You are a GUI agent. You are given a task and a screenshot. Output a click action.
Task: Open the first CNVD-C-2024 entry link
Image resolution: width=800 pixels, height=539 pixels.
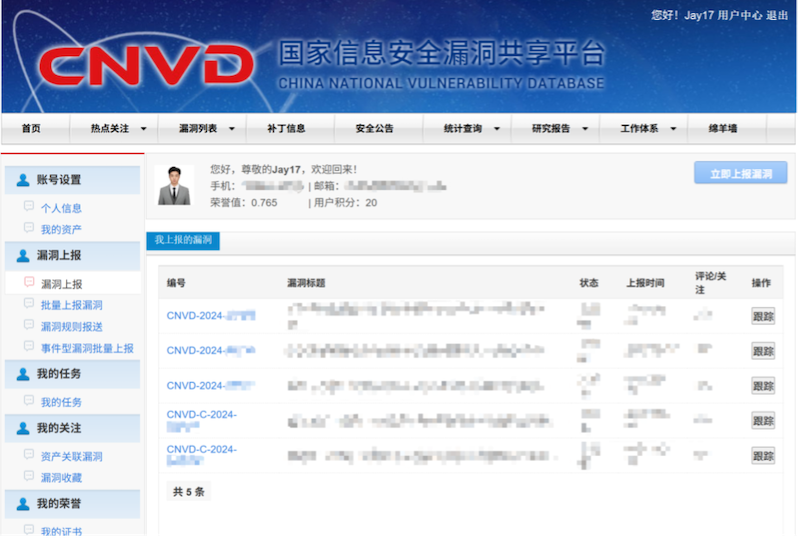[x=202, y=421]
